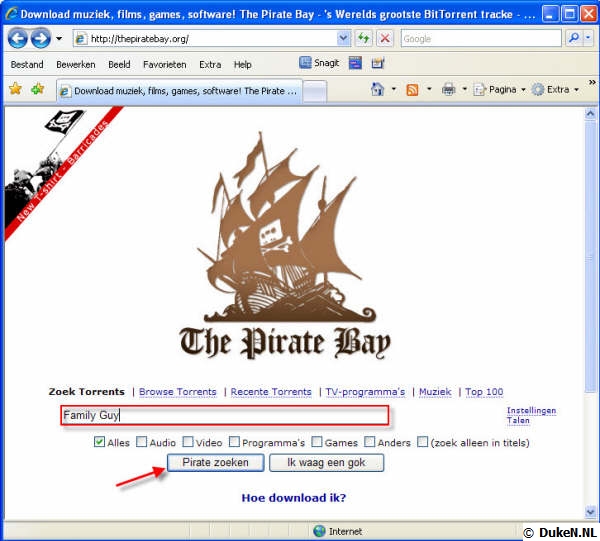Stop loading with the red X icon
The width and height of the screenshot is (600, 541).
click(385, 39)
